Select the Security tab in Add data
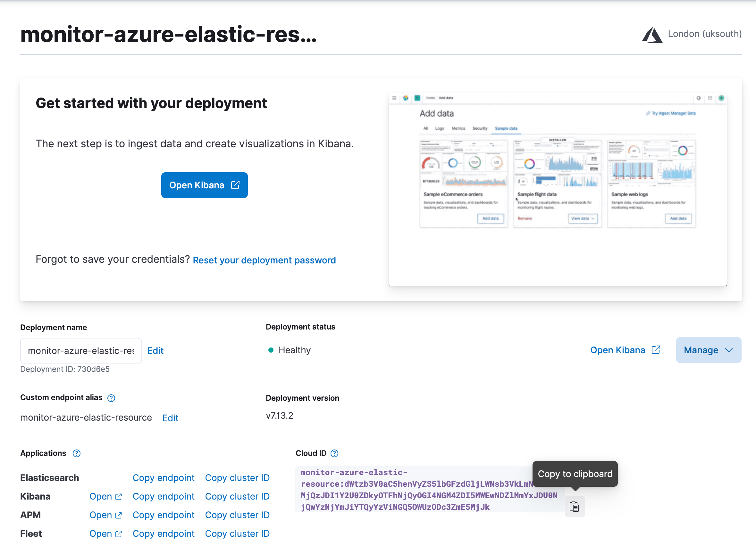The width and height of the screenshot is (756, 548). pyautogui.click(x=480, y=128)
